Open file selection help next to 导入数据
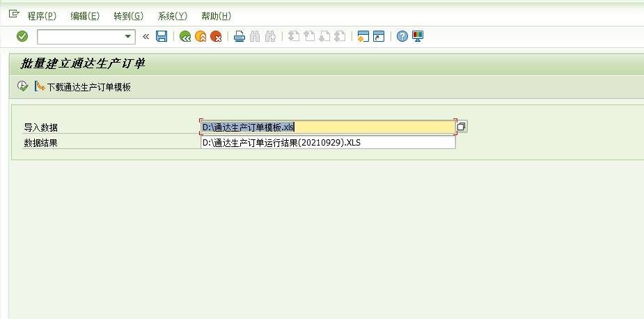 coord(462,127)
